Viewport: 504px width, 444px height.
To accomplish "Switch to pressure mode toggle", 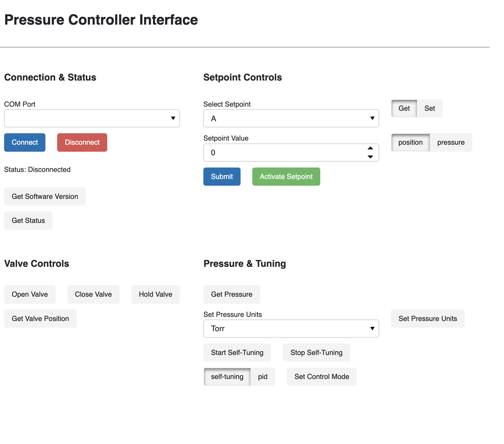I will (x=451, y=143).
